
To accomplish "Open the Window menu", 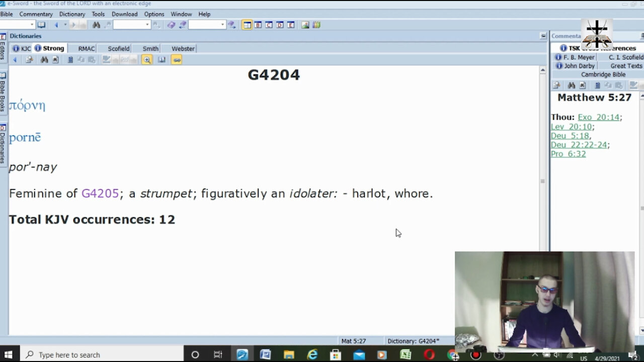I will point(181,14).
